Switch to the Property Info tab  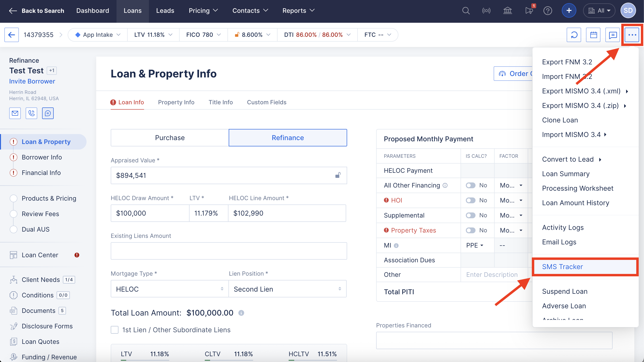(x=176, y=102)
